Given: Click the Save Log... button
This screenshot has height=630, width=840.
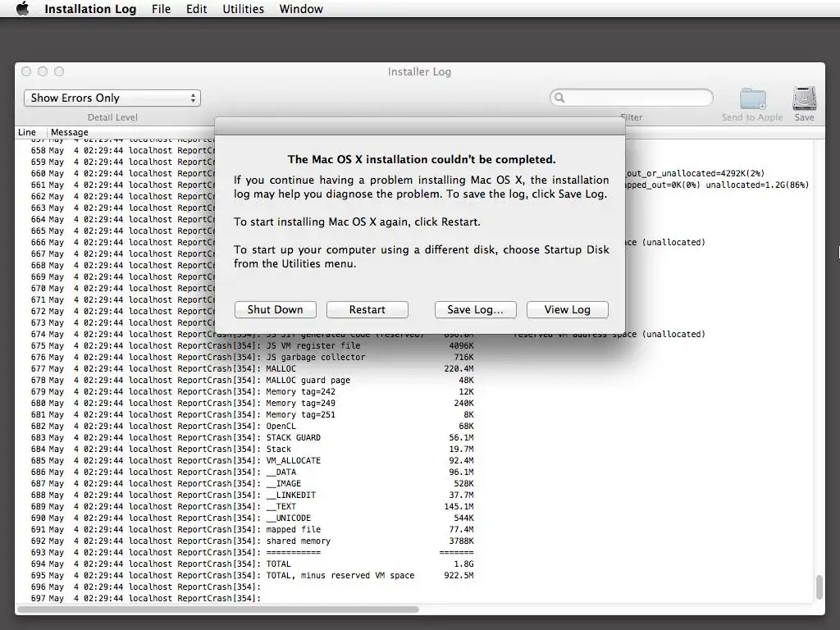Looking at the screenshot, I should click(475, 309).
